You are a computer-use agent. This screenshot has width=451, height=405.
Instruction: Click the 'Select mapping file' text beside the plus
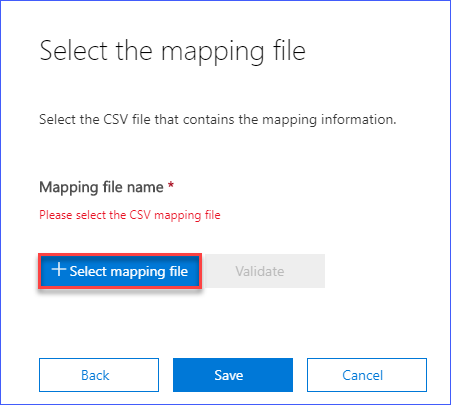pos(129,272)
